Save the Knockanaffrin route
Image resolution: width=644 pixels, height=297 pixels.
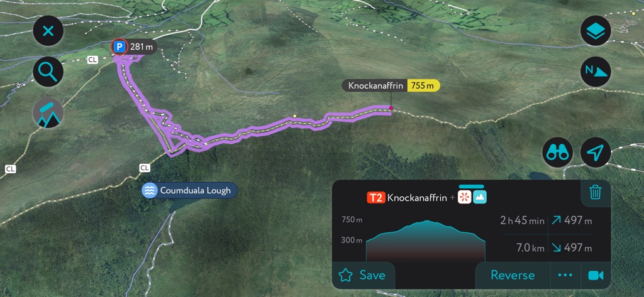363,275
